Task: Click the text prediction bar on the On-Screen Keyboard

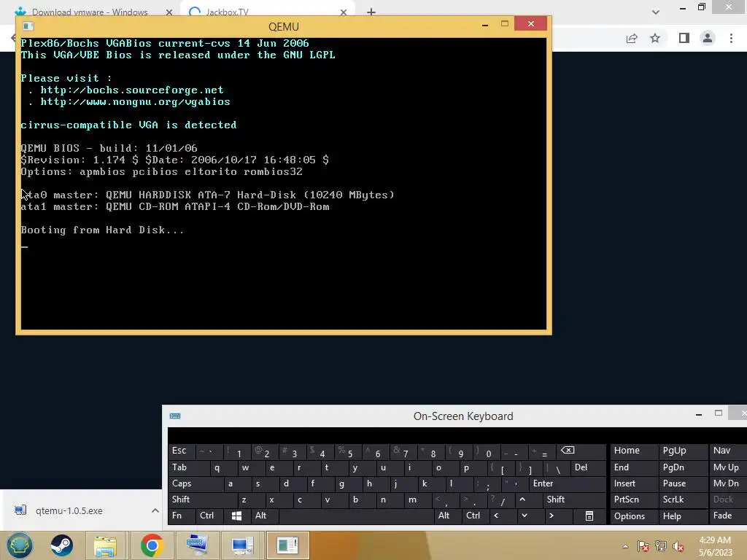Action: (x=457, y=435)
